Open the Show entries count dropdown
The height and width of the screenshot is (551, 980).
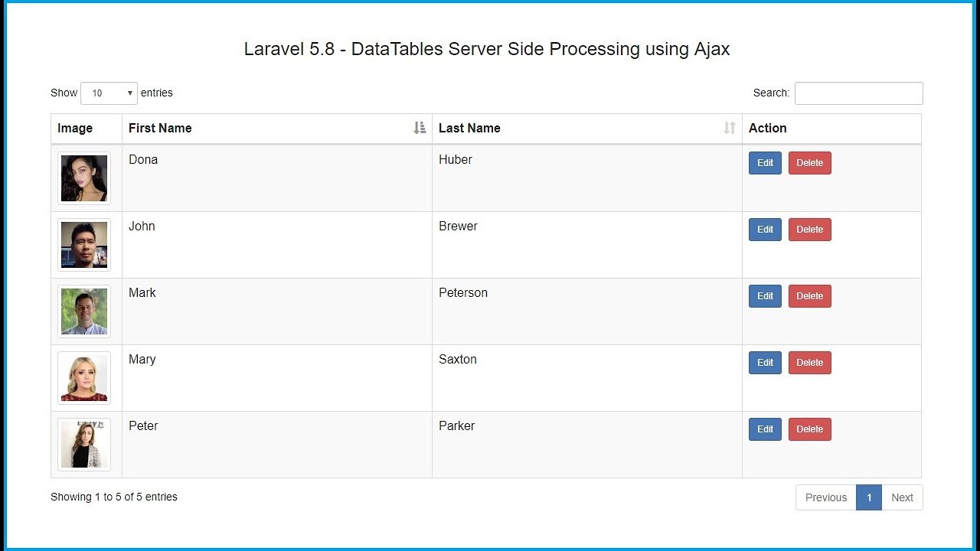click(109, 93)
